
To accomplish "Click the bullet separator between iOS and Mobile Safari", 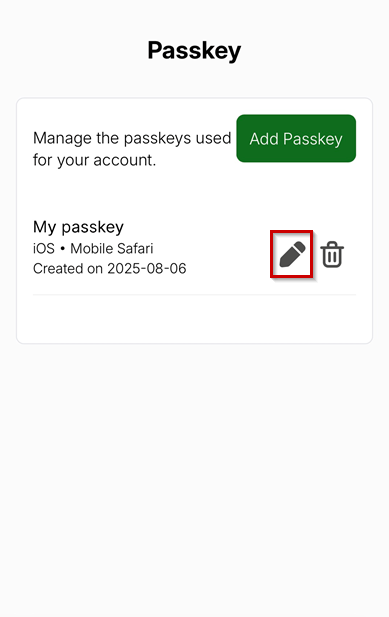I will pyautogui.click(x=63, y=249).
